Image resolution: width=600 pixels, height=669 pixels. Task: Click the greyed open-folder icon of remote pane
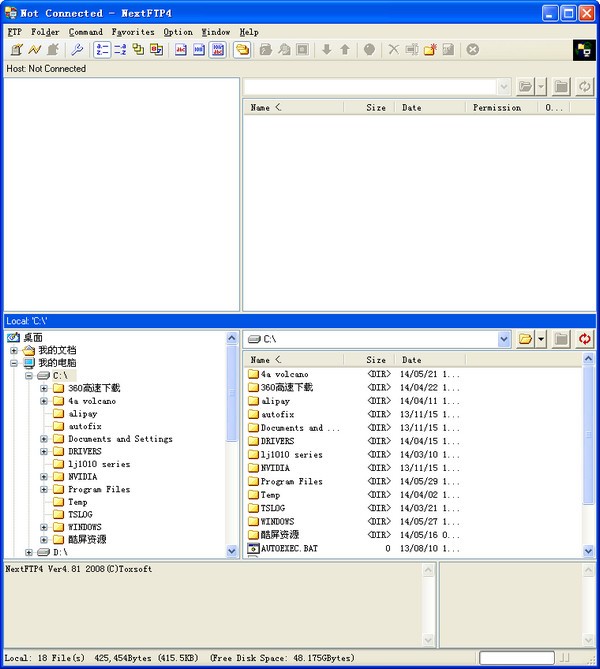click(525, 87)
